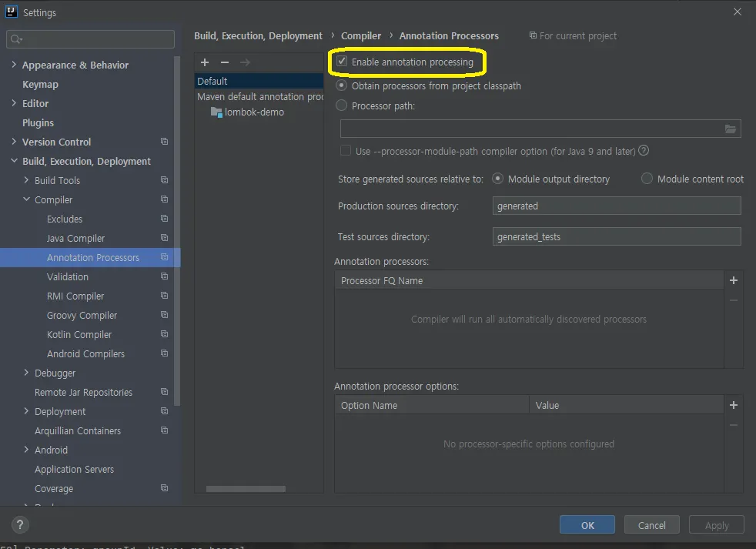Add an annotation processor option row
This screenshot has width=756, height=549.
(x=734, y=405)
